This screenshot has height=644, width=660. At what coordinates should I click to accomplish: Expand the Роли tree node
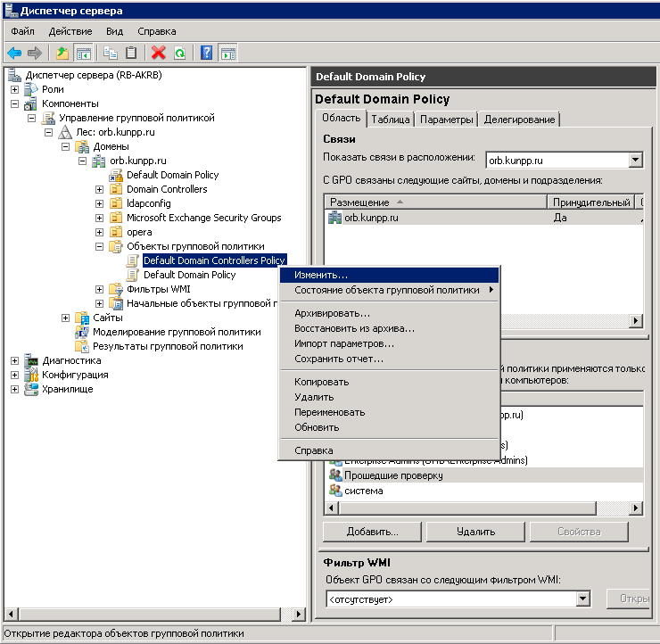[x=14, y=89]
